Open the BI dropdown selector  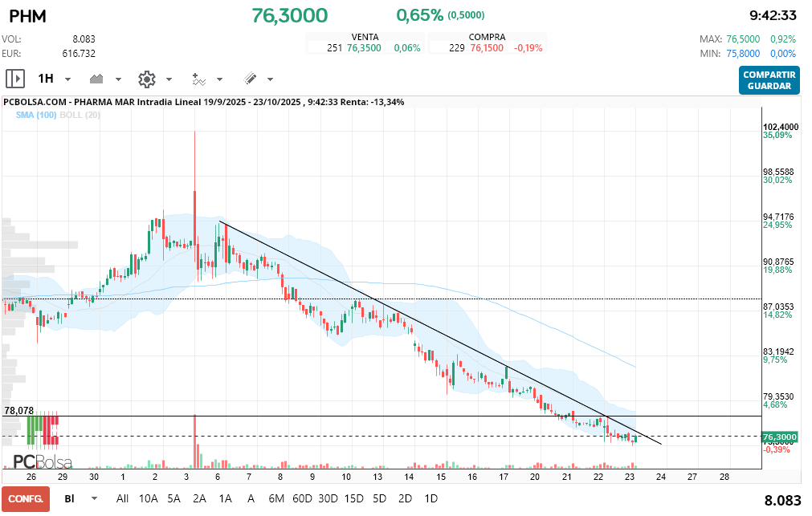tap(69, 499)
